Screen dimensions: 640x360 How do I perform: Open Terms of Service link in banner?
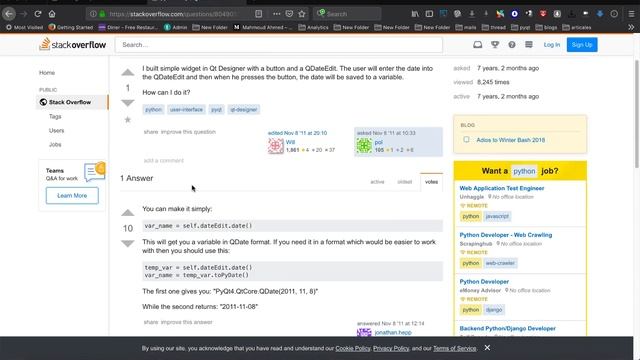[454, 349]
